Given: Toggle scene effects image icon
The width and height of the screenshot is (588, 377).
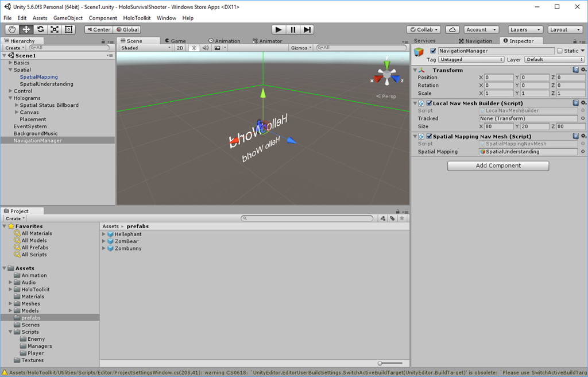Looking at the screenshot, I should [217, 48].
